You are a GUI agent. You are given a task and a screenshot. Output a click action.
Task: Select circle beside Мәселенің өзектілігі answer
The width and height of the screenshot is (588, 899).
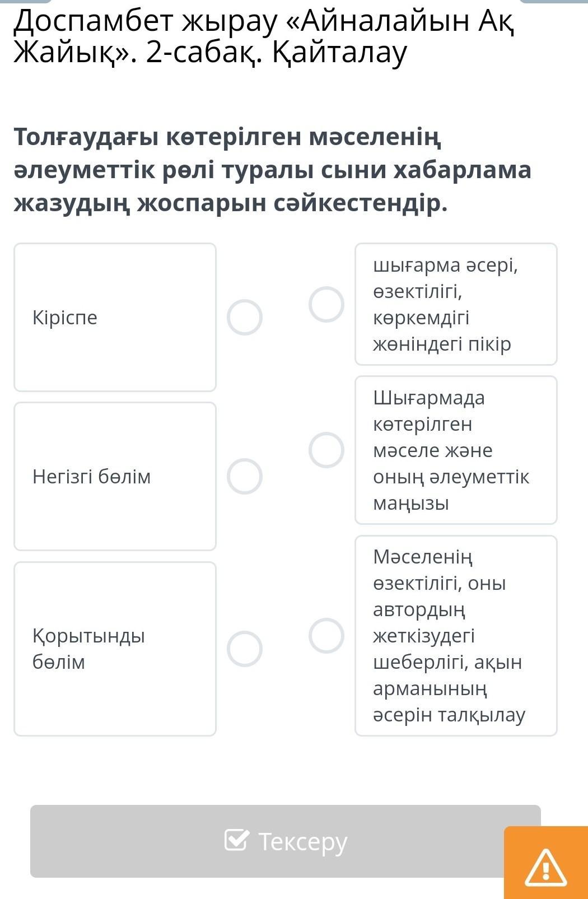(326, 636)
